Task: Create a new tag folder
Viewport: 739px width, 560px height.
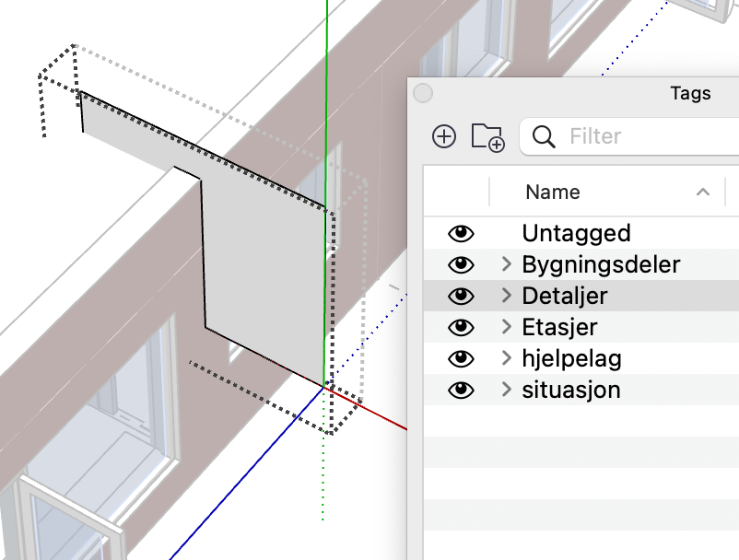Action: (x=487, y=137)
